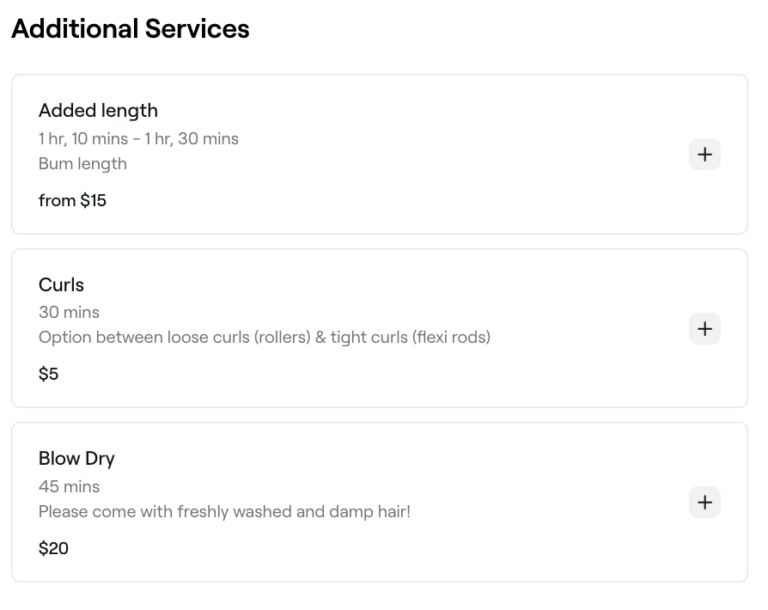Add the Curls service with plus icon
The width and height of the screenshot is (768, 610).
(705, 328)
